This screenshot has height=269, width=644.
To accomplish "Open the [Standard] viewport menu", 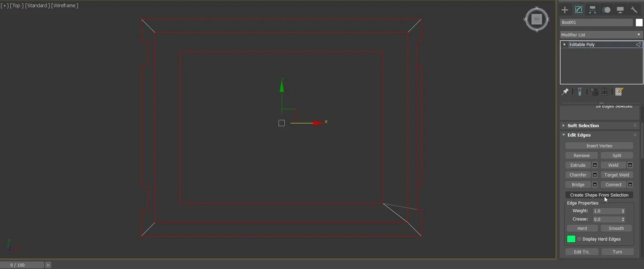I will pos(37,6).
